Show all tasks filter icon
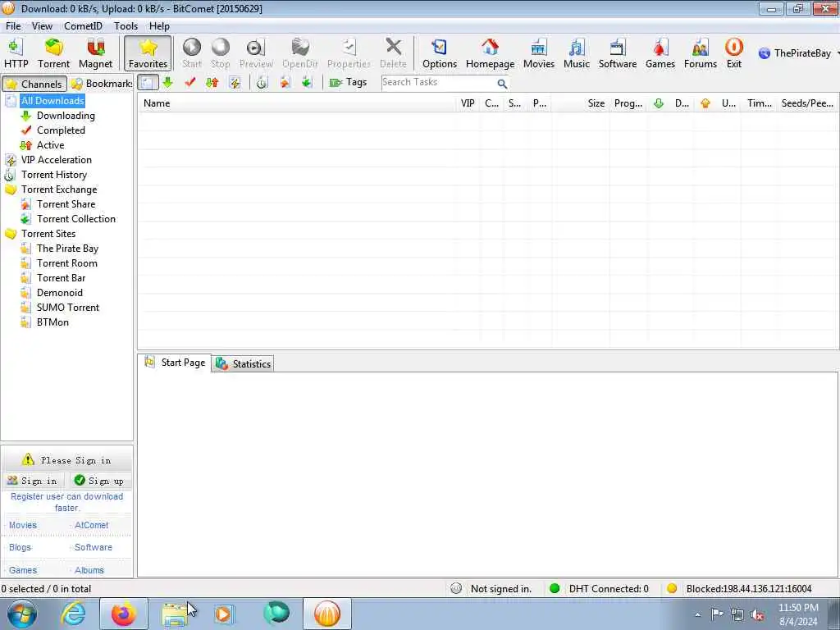This screenshot has height=630, width=840. (148, 83)
